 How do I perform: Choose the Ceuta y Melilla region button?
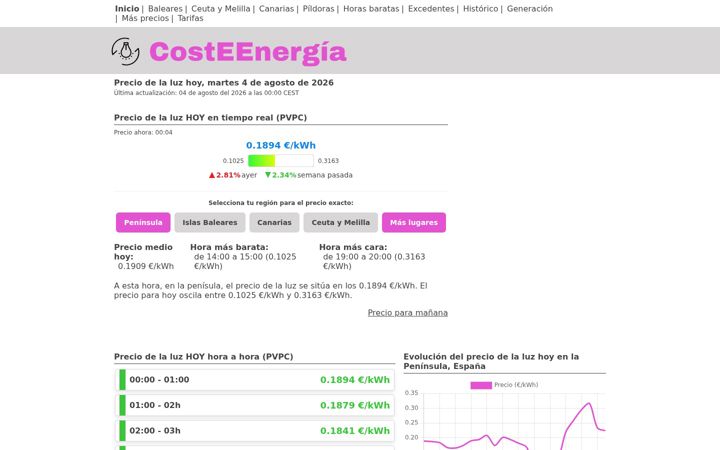click(x=341, y=222)
